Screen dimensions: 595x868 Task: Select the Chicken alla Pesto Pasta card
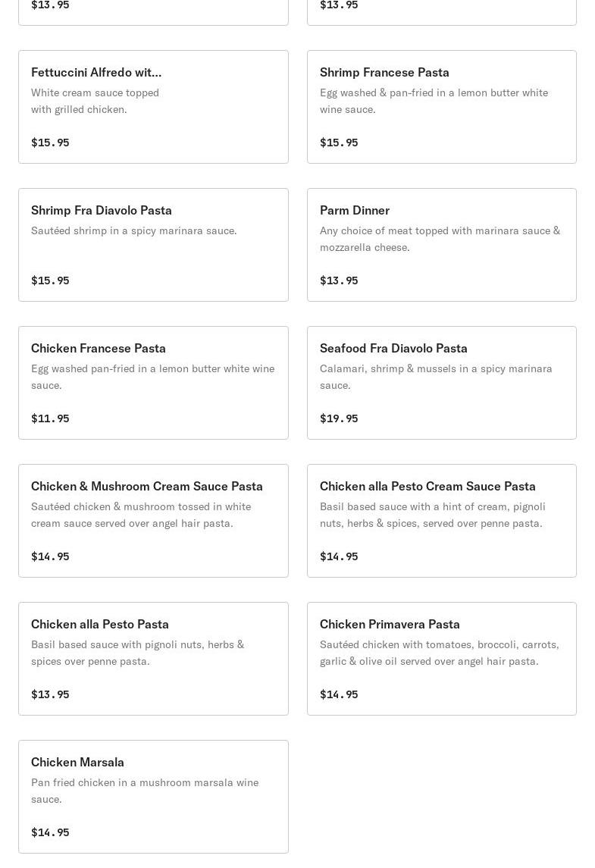(100, 625)
